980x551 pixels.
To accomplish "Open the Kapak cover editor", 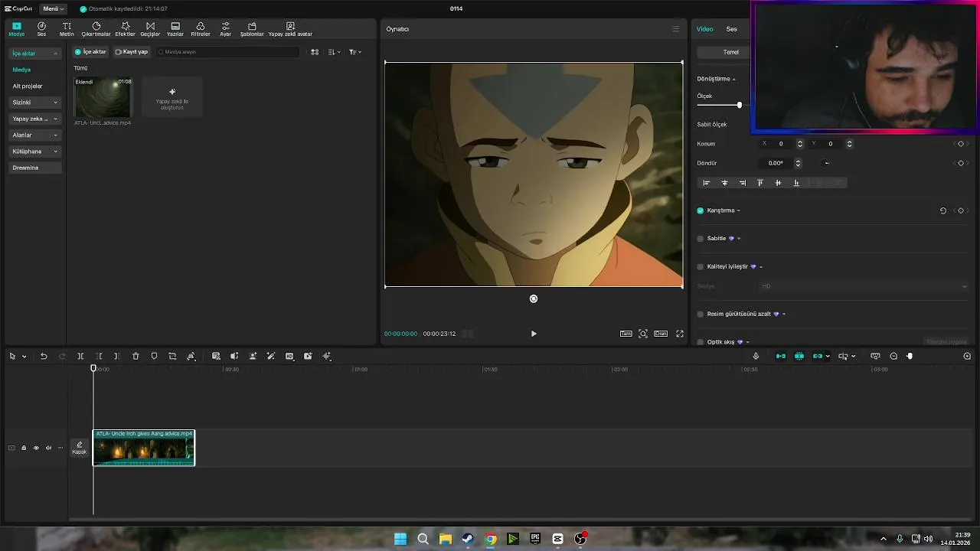I will tap(79, 448).
